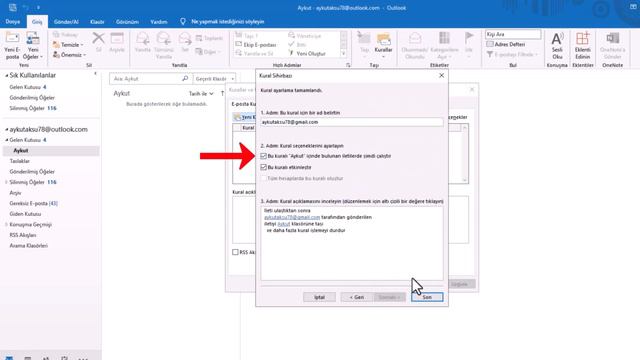Close the Kural Sihirbazı dialog

(x=441, y=76)
